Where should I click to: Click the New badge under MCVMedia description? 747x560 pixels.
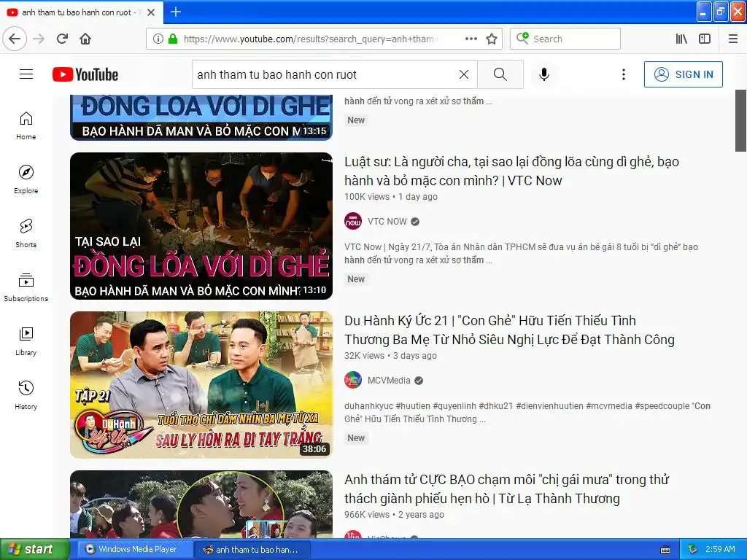click(x=356, y=438)
